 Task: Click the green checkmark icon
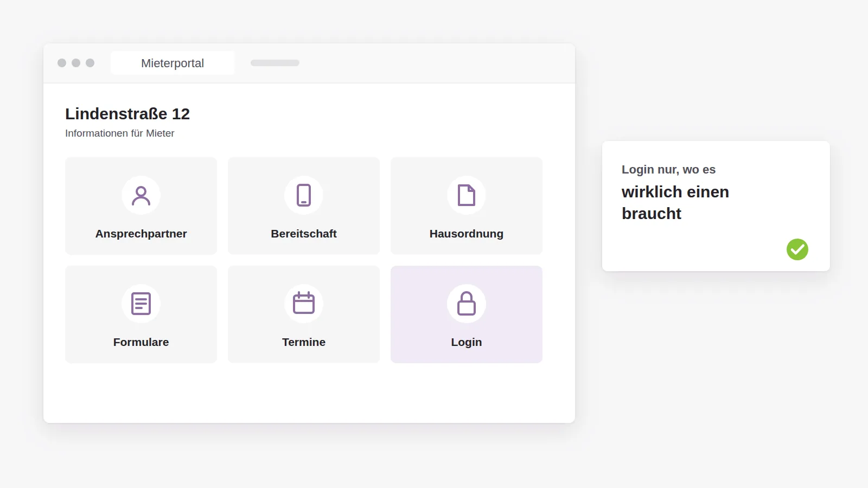(x=797, y=249)
